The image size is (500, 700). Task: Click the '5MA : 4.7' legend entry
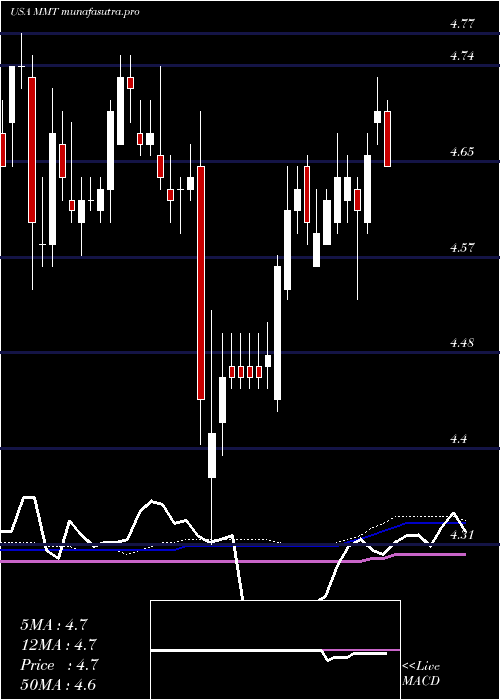[54, 625]
